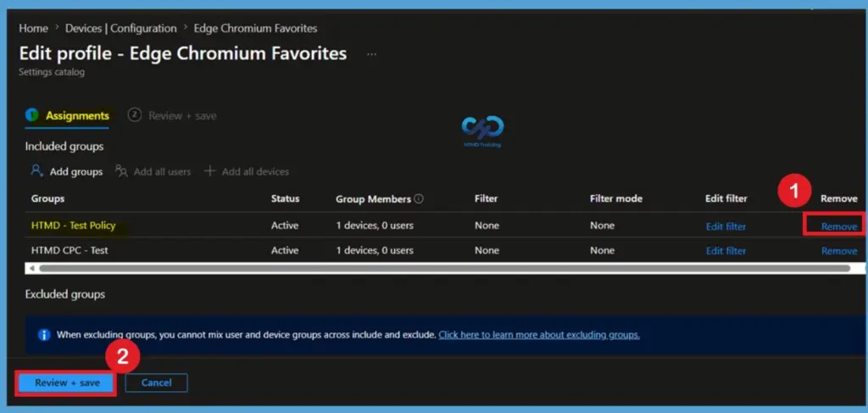Click the horizontal scrollbar under groups table
The image size is (868, 413).
[444, 268]
